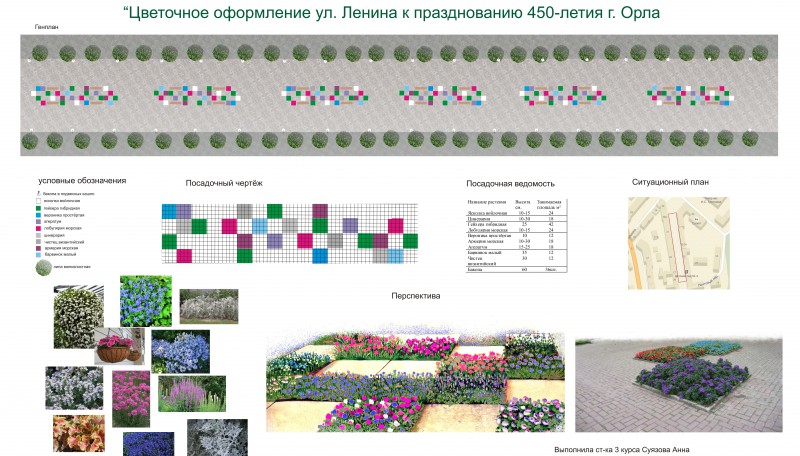The image size is (800, 456).
Task: Click the 'Перспектива' heading
Action: pos(416,296)
